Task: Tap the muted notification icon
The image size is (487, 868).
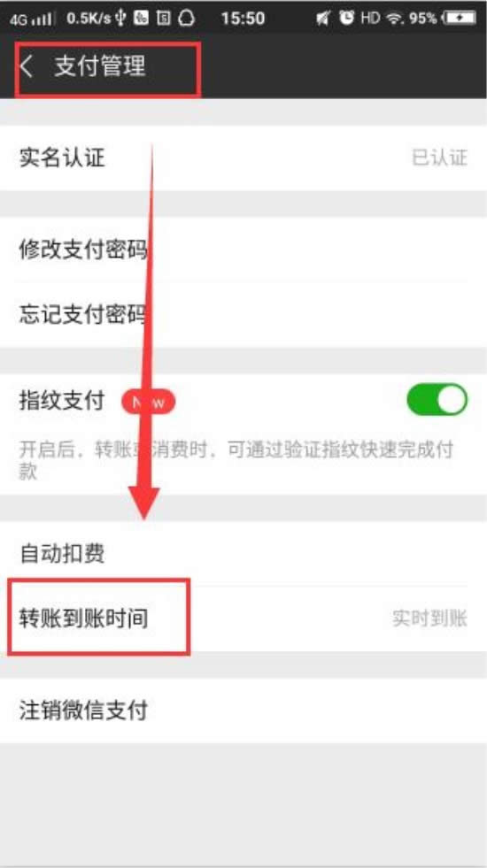Action: (323, 19)
